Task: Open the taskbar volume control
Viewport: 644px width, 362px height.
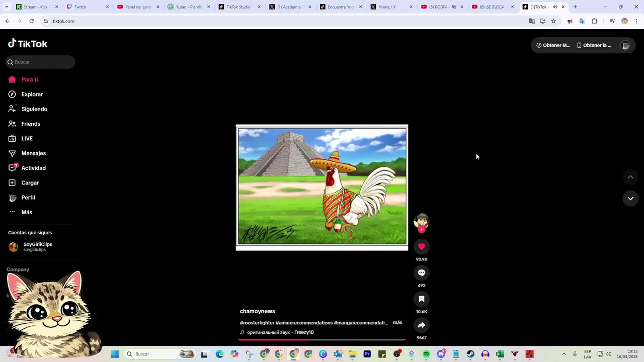Action: (609, 354)
